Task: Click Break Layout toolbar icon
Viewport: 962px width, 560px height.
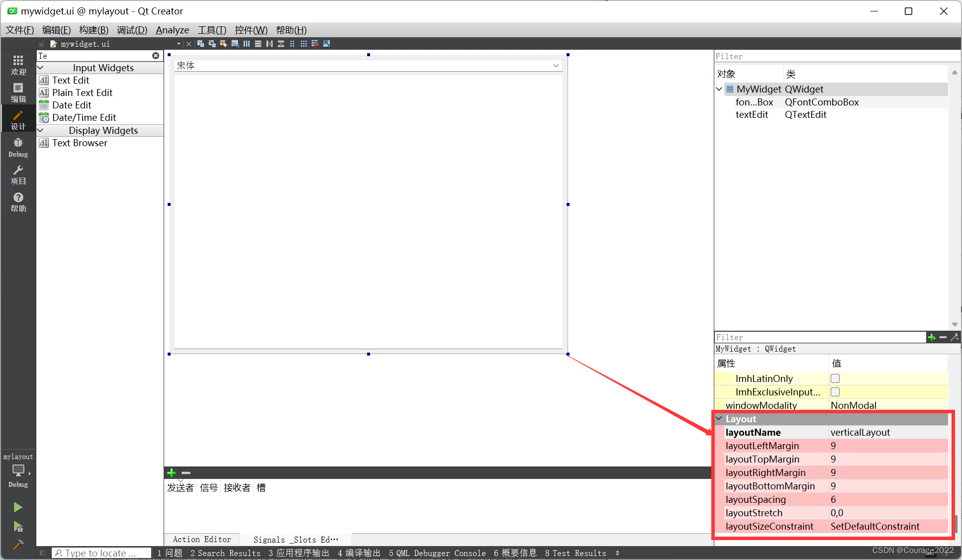Action: (315, 44)
